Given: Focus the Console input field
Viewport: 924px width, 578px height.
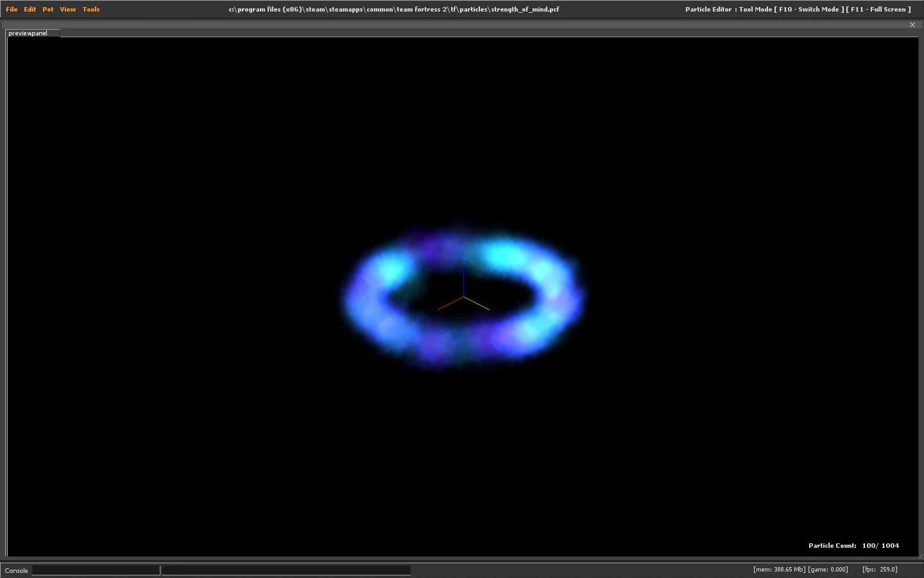Looking at the screenshot, I should point(96,570).
